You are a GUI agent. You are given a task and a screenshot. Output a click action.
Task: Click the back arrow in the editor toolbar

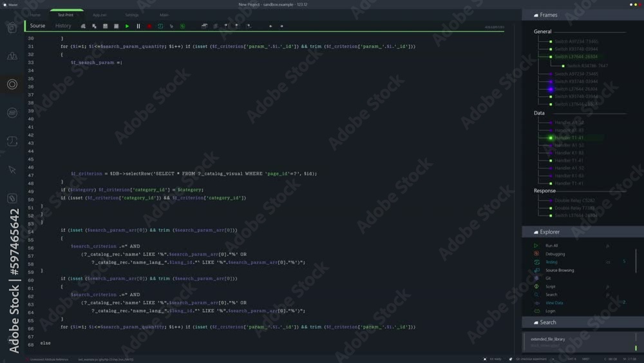[270, 26]
